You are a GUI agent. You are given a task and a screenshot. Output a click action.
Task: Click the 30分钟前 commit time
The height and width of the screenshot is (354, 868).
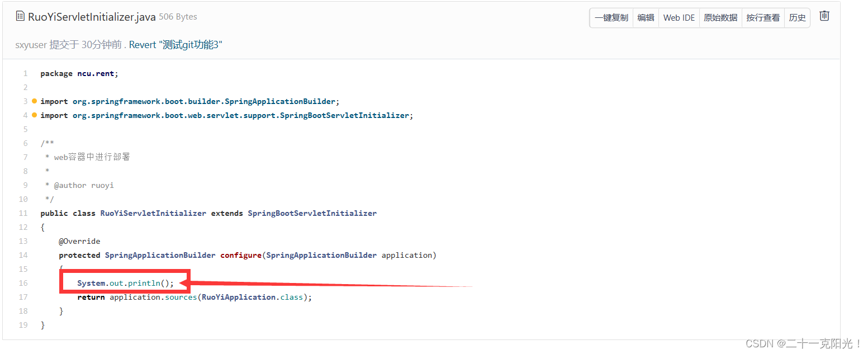coord(102,45)
